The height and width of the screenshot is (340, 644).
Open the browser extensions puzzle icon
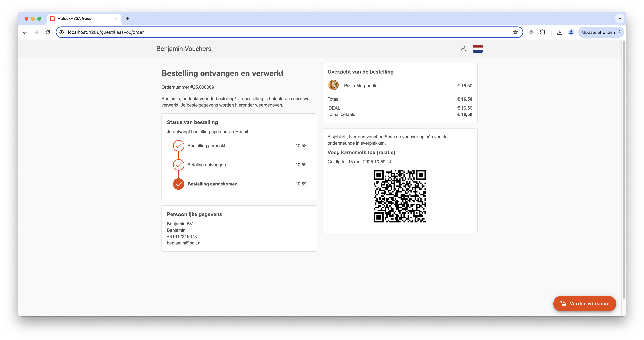click(x=542, y=32)
